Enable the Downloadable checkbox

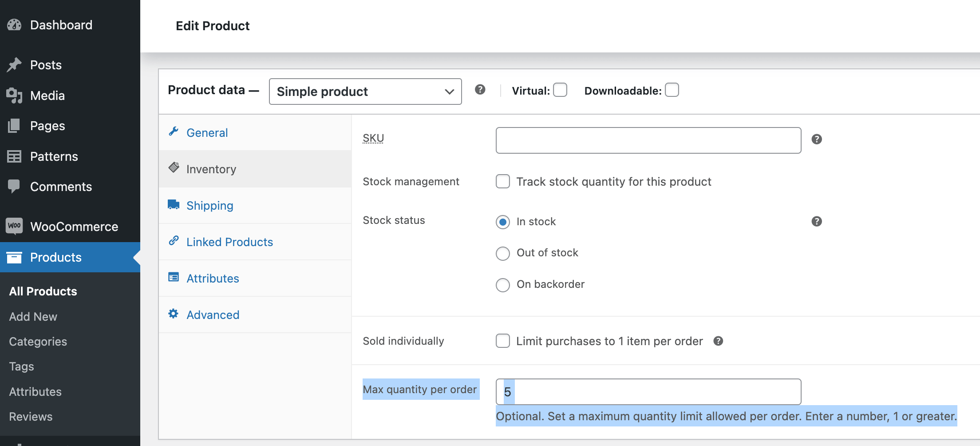[672, 90]
